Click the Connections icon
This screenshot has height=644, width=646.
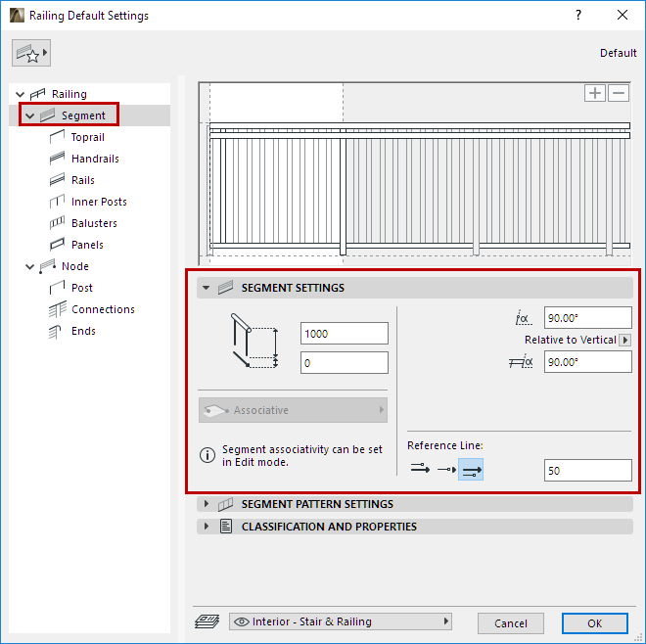click(x=57, y=309)
